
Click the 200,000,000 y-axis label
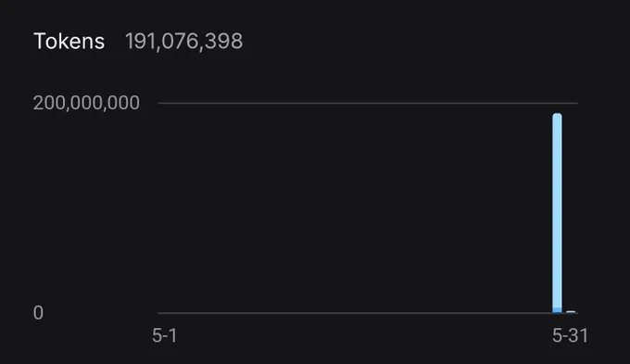(86, 103)
